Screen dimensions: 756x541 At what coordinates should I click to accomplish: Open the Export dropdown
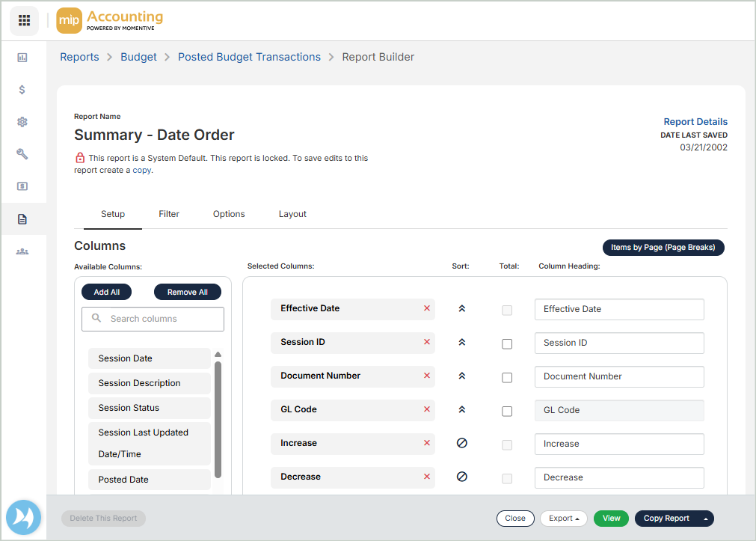pos(564,518)
